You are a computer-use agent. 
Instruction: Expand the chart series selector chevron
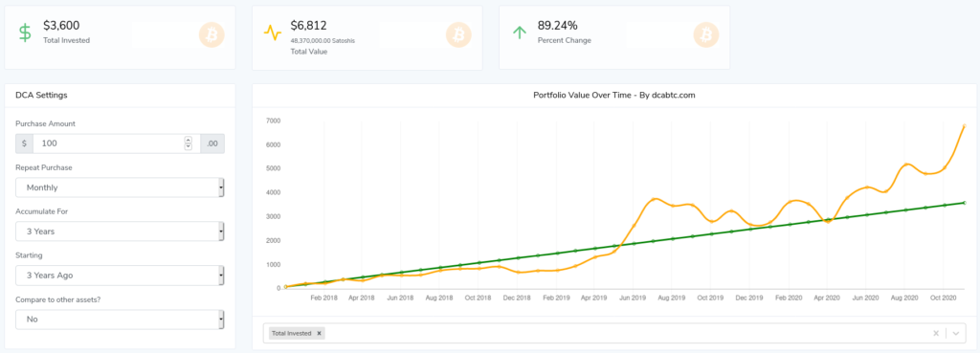[956, 334]
